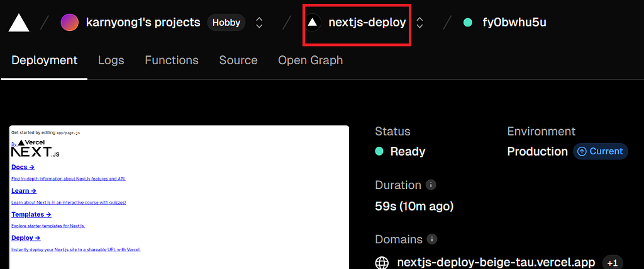Click the Hobby plan badge
The image size is (644, 269).
[x=226, y=22]
